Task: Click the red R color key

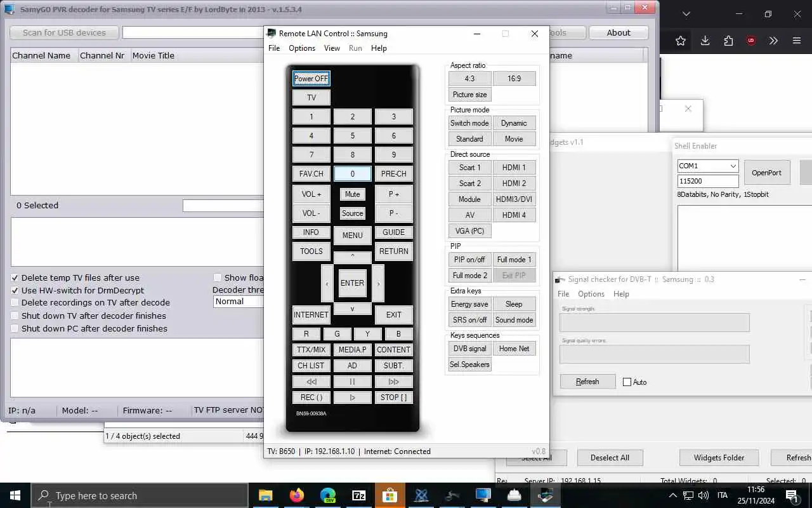Action: click(x=306, y=333)
